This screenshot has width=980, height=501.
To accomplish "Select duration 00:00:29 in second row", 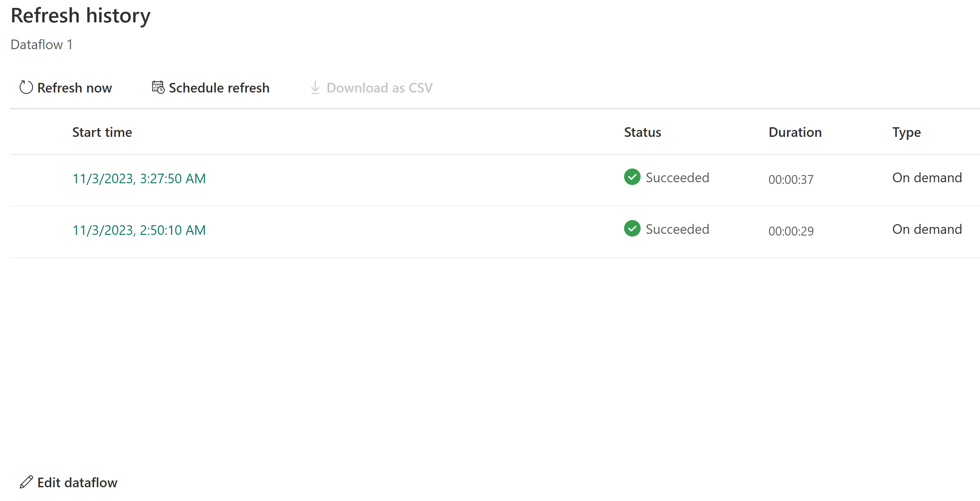I will point(791,231).
